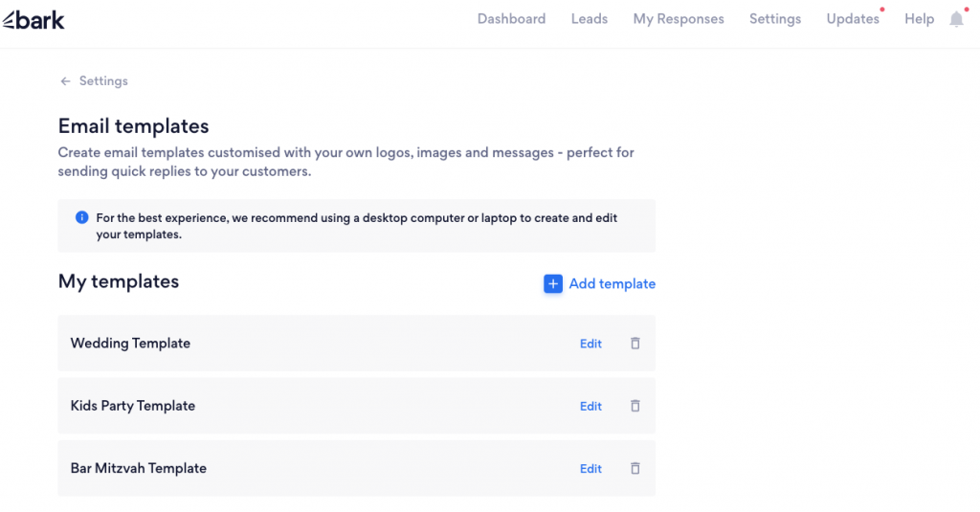Delete the Wedding Template using trash icon
Image resolution: width=980 pixels, height=512 pixels.
click(635, 344)
